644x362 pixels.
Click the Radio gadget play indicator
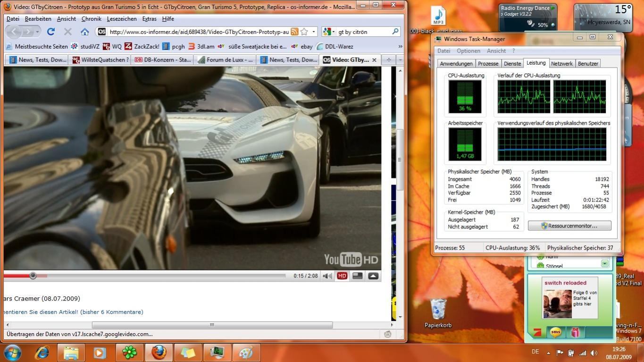coord(553,8)
